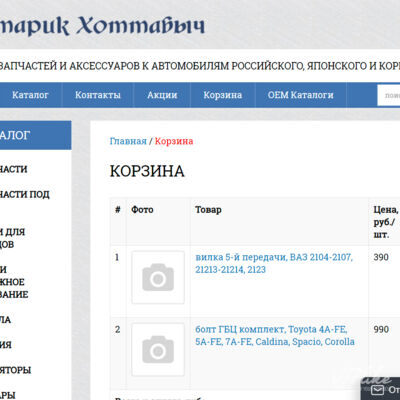Click the Товар column header
400x400 pixels.
pos(208,210)
